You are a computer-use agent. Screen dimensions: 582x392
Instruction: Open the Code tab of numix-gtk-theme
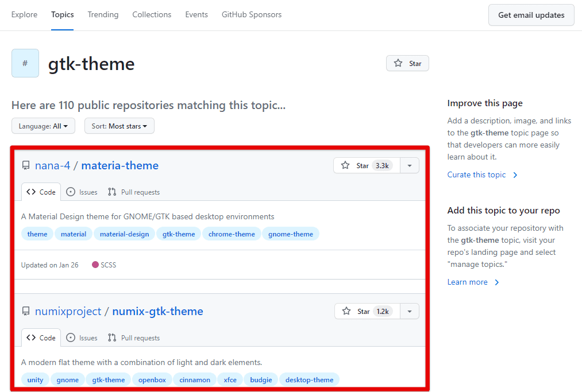pyautogui.click(x=41, y=337)
